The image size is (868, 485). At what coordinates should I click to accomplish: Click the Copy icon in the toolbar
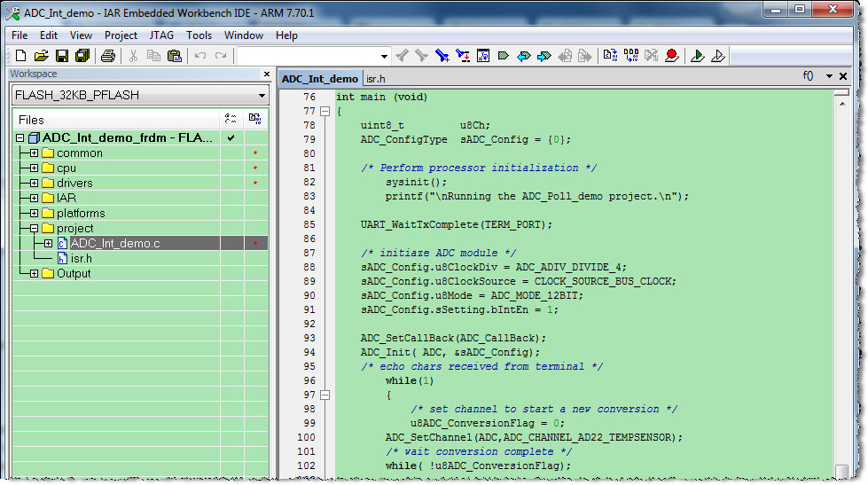click(x=153, y=56)
